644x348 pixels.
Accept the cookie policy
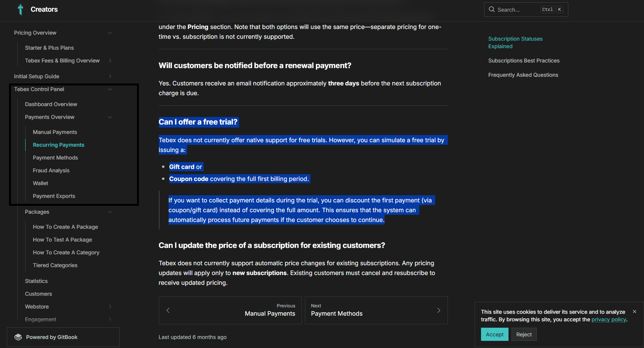[495, 334]
